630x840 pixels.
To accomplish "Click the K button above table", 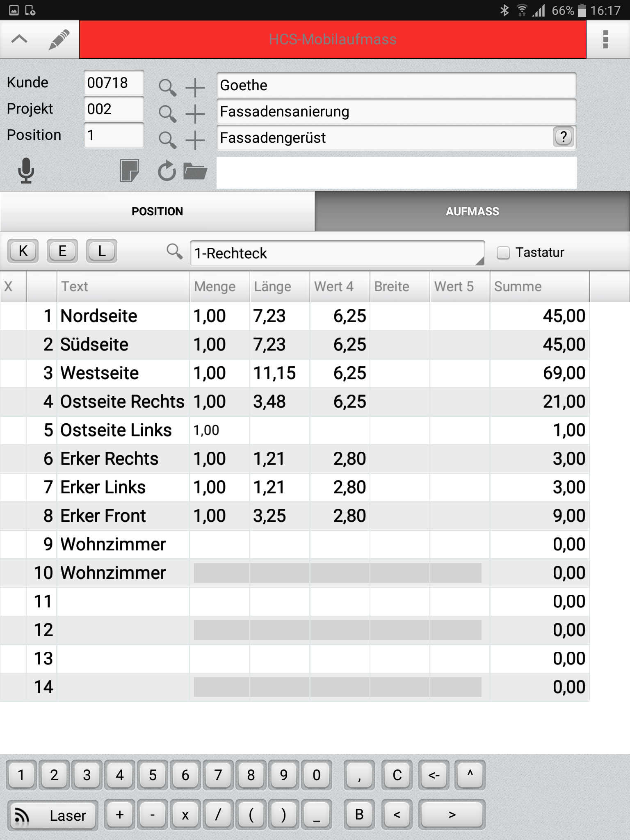I will pyautogui.click(x=23, y=251).
